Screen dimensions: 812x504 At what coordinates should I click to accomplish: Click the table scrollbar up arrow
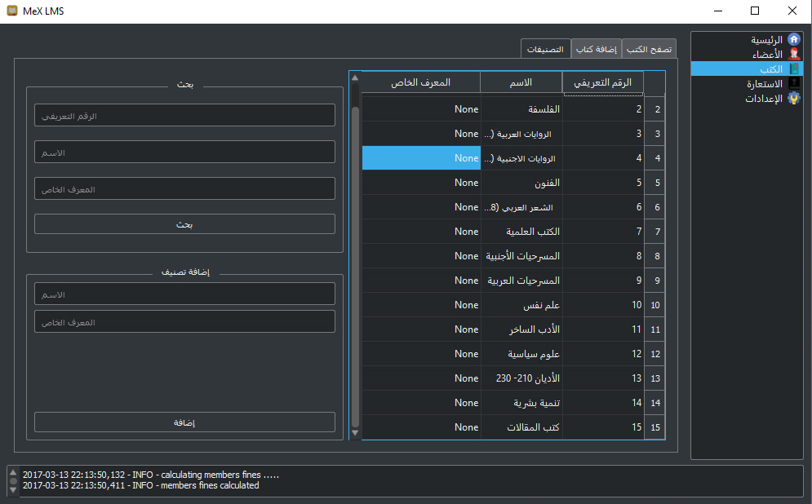click(x=355, y=77)
